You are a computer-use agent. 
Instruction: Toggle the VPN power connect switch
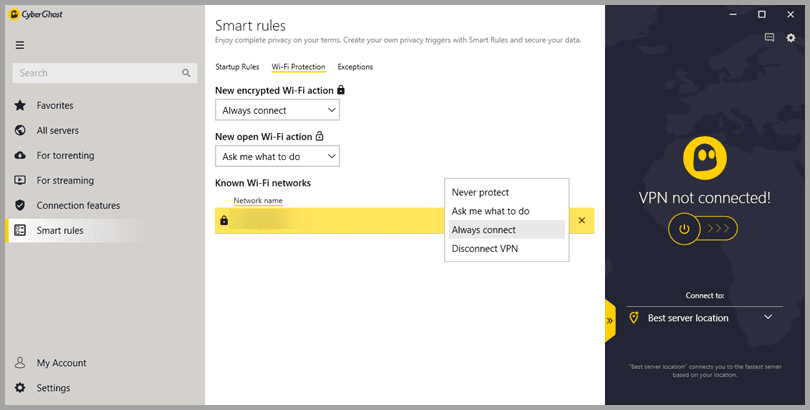click(x=703, y=228)
